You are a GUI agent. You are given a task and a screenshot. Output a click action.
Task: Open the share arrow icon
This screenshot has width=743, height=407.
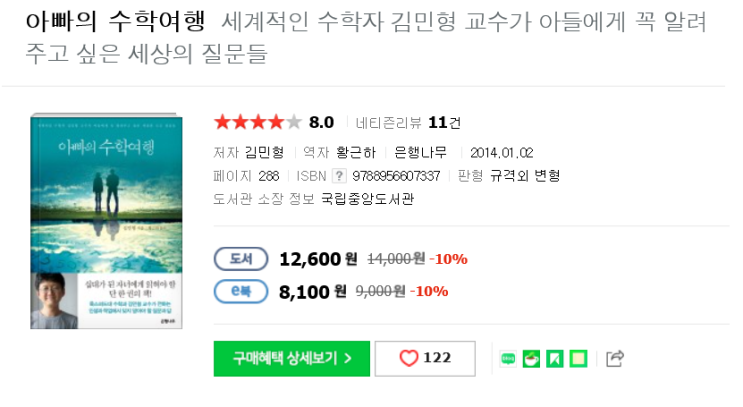[616, 359]
